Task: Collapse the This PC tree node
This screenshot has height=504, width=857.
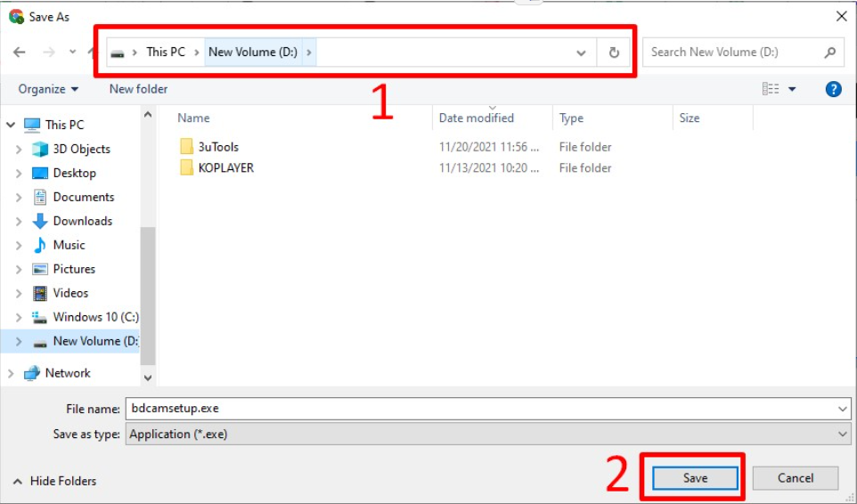Action: click(x=11, y=125)
